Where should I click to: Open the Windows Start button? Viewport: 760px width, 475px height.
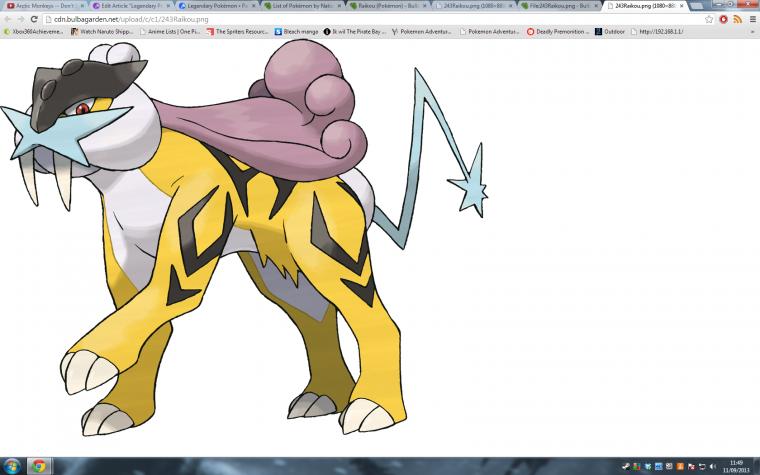11,466
